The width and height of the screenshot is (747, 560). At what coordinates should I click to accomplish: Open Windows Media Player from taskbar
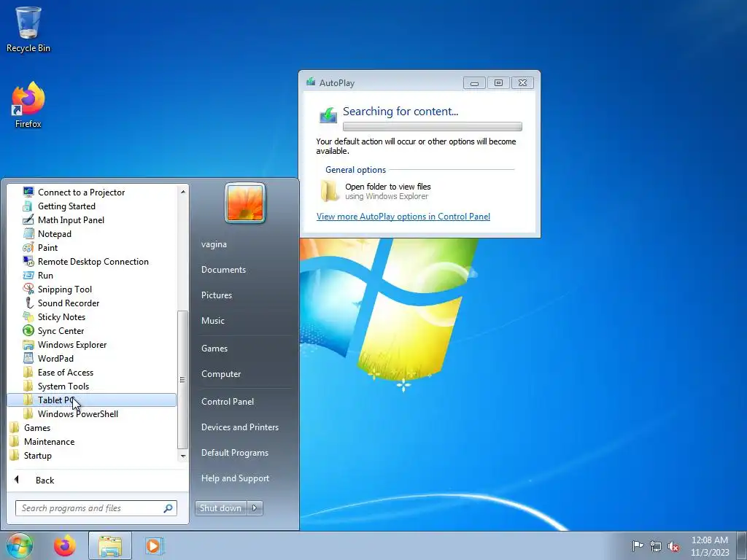pos(154,545)
